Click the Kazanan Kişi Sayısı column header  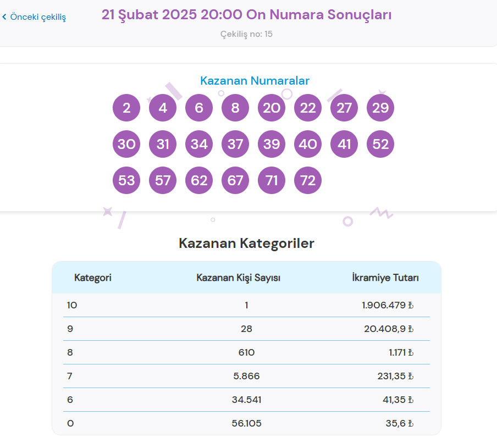[238, 278]
